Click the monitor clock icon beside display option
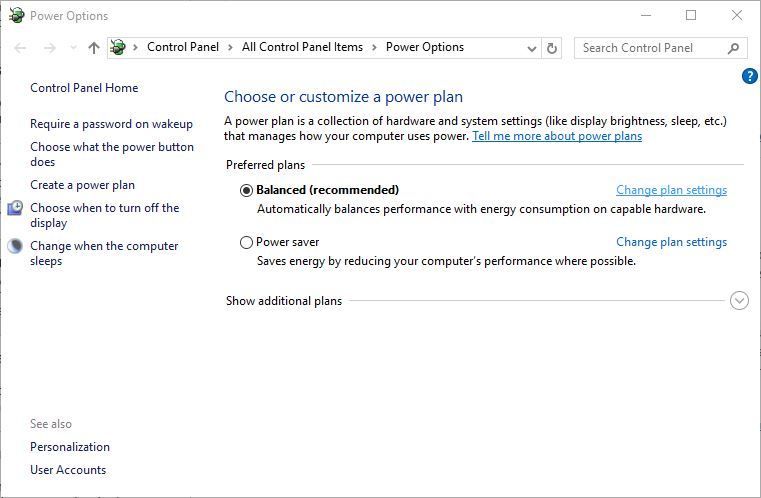The height and width of the screenshot is (498, 761). pos(15,208)
